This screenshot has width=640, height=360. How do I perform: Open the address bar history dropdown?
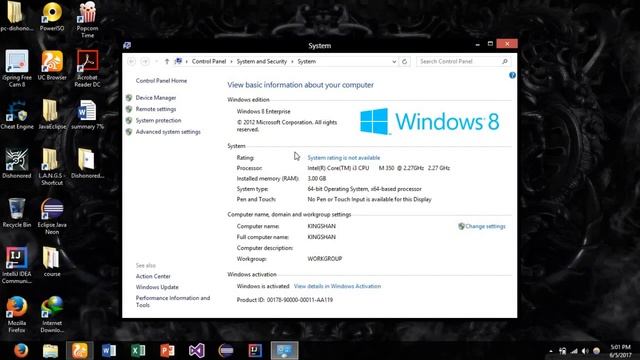click(x=394, y=62)
